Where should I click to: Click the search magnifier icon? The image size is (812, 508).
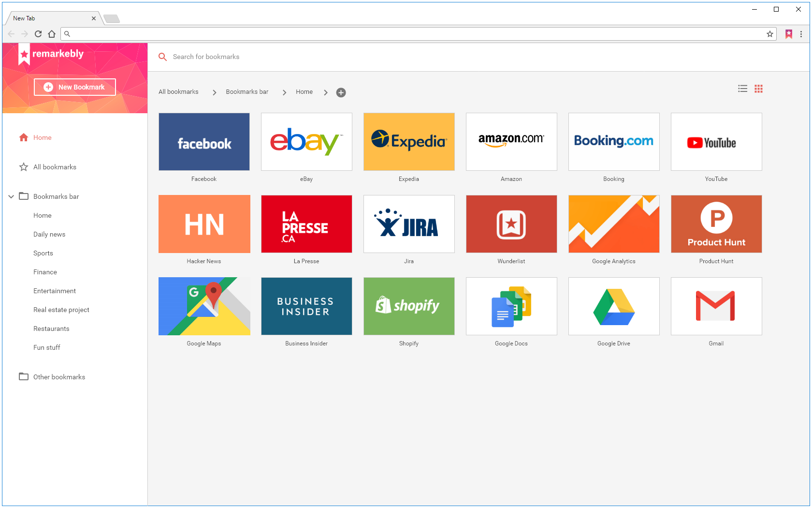162,57
